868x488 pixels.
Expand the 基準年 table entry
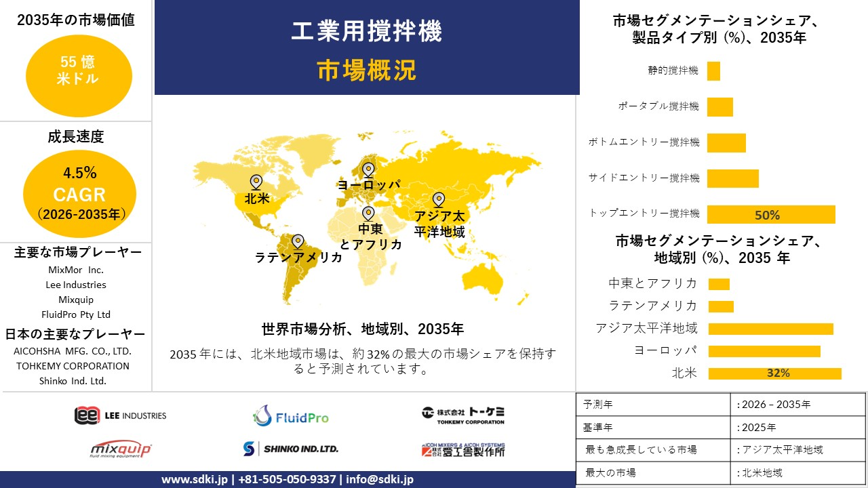pos(651,427)
